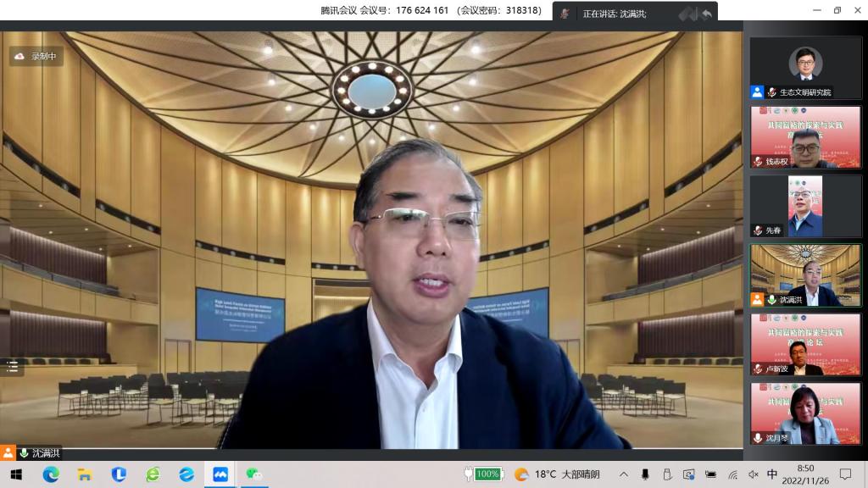Screen dimensions: 868x488
Task: Click the system tray microphone icon
Action: click(x=645, y=474)
